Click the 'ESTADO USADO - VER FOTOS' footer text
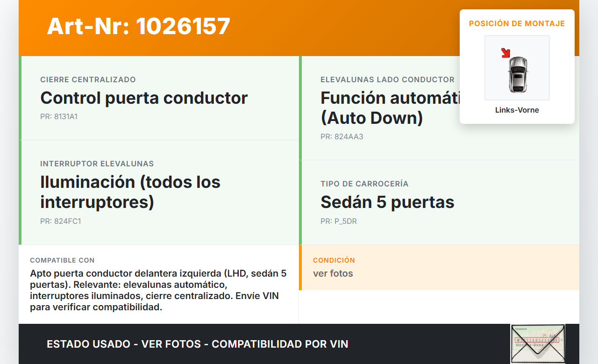The height and width of the screenshot is (364, 598). [198, 344]
